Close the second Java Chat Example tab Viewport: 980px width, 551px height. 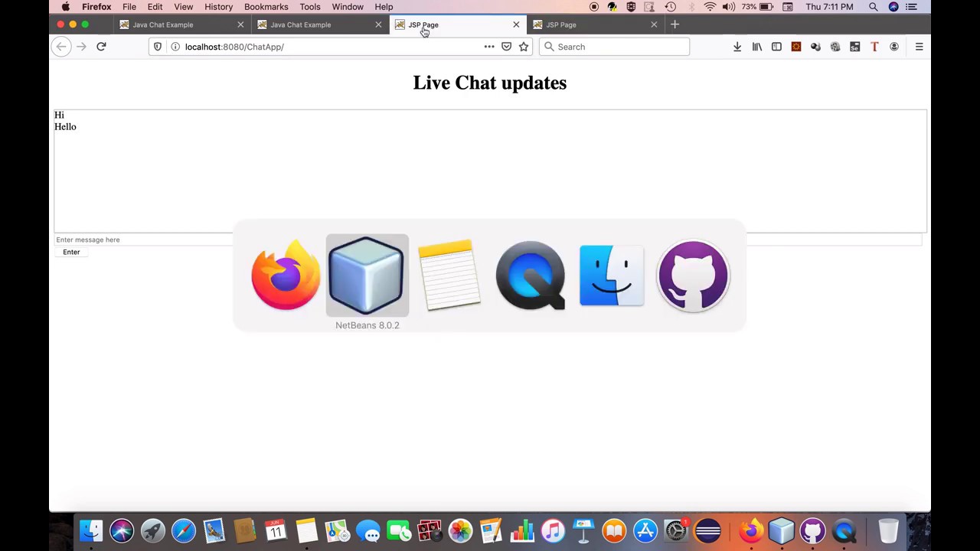(378, 24)
